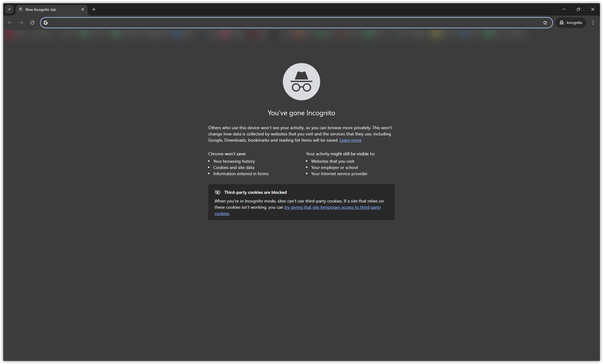Open the Incognito profile chip
Viewport: 603px width, 364px height.
point(571,23)
